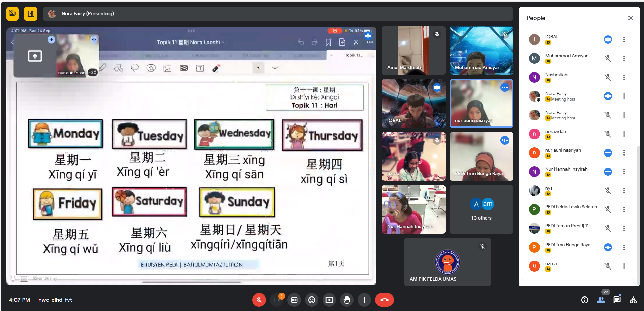Show the 13 others participants tile
Image resolution: width=644 pixels, height=311 pixels.
click(x=481, y=209)
